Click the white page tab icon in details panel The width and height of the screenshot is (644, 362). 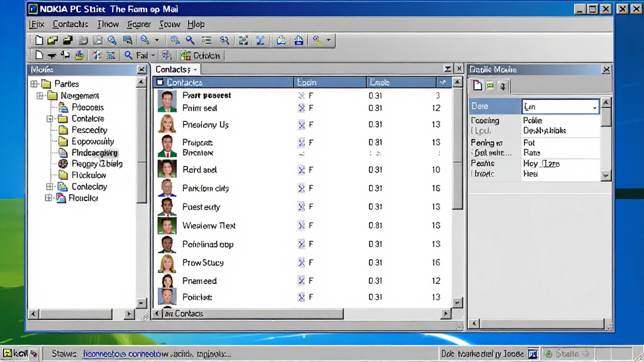pos(477,85)
